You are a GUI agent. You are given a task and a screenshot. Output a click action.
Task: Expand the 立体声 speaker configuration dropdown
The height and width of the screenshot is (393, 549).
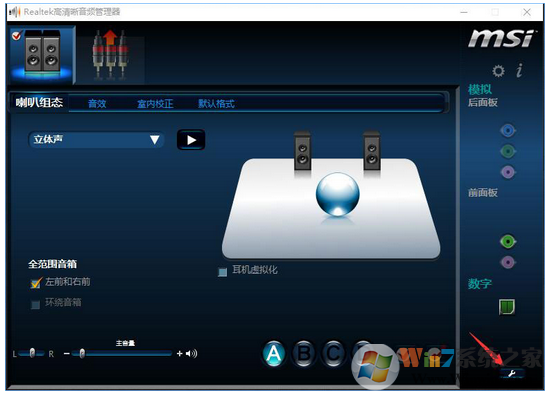[x=96, y=139]
